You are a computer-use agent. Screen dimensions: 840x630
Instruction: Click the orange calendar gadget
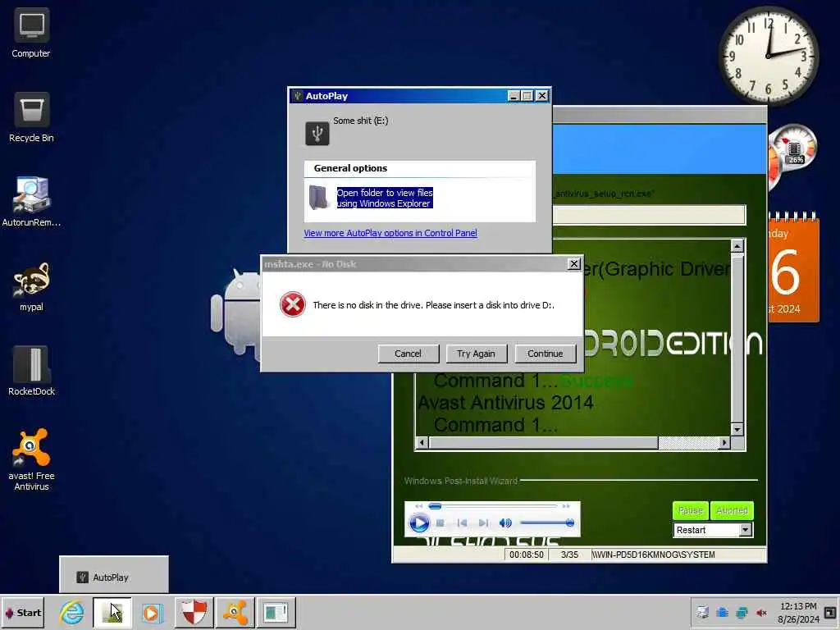click(793, 268)
